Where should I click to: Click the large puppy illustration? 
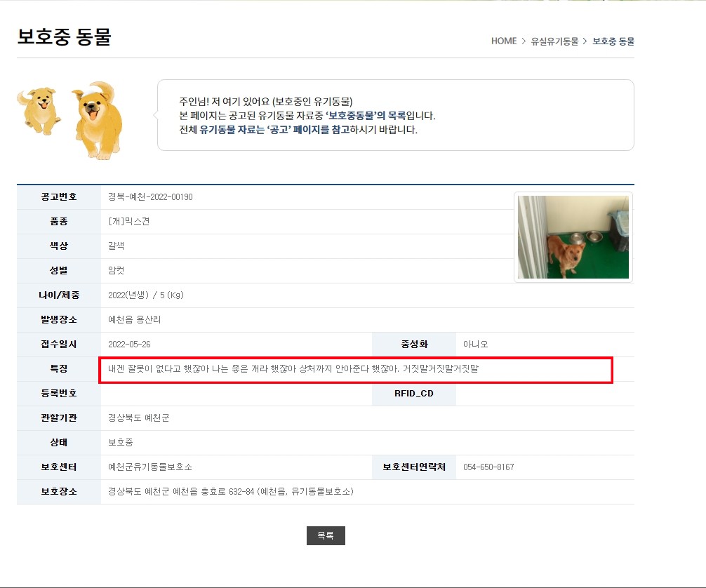98,121
